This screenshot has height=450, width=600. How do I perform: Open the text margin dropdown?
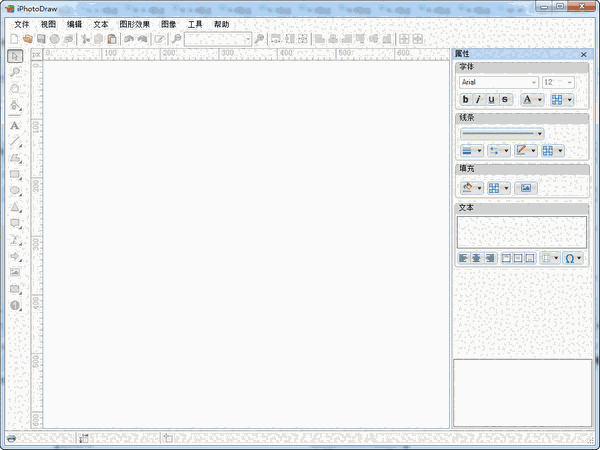pyautogui.click(x=549, y=258)
